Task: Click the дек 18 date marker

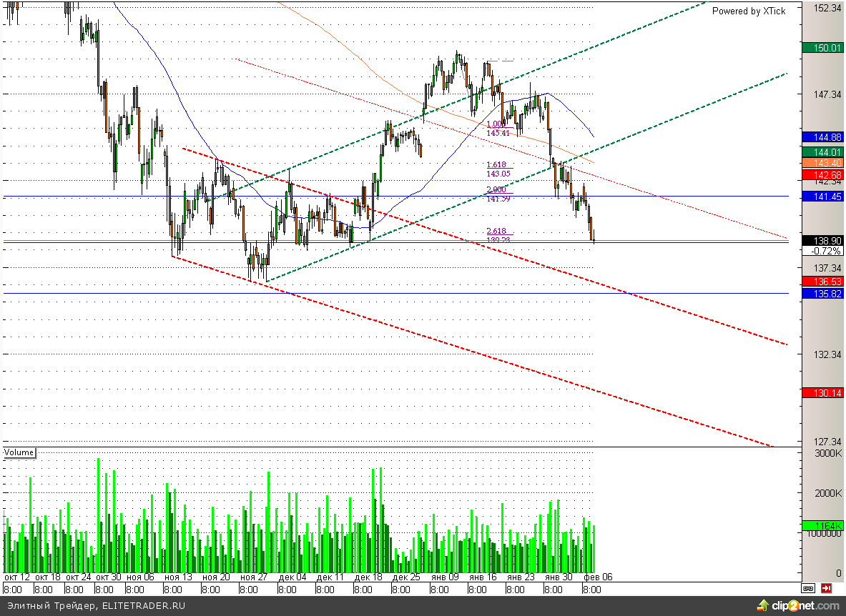Action: 368,577
